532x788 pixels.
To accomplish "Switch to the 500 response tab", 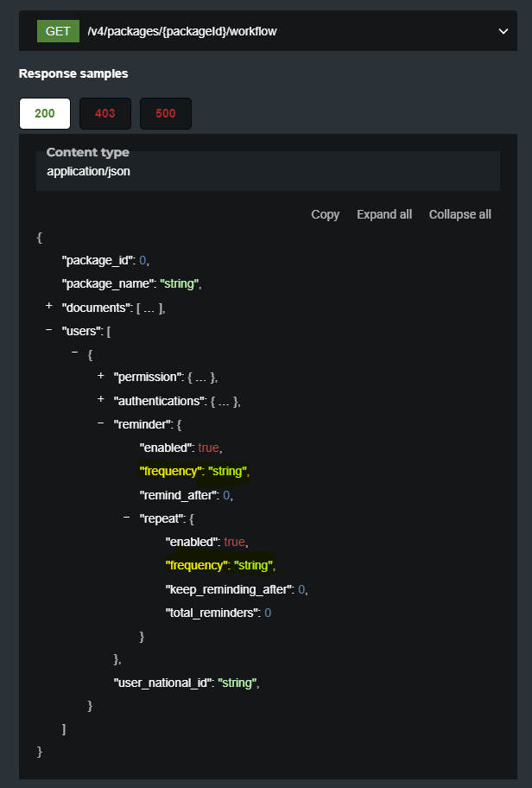I will 165,113.
